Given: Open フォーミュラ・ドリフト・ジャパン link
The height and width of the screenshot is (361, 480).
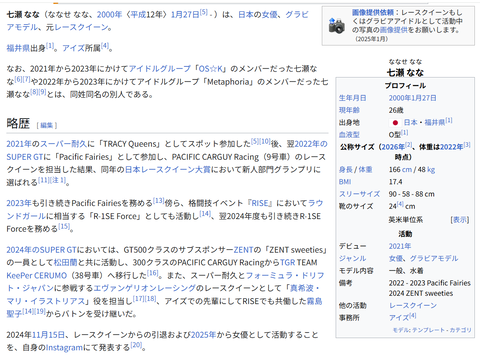Looking at the screenshot, I should click(x=285, y=276).
